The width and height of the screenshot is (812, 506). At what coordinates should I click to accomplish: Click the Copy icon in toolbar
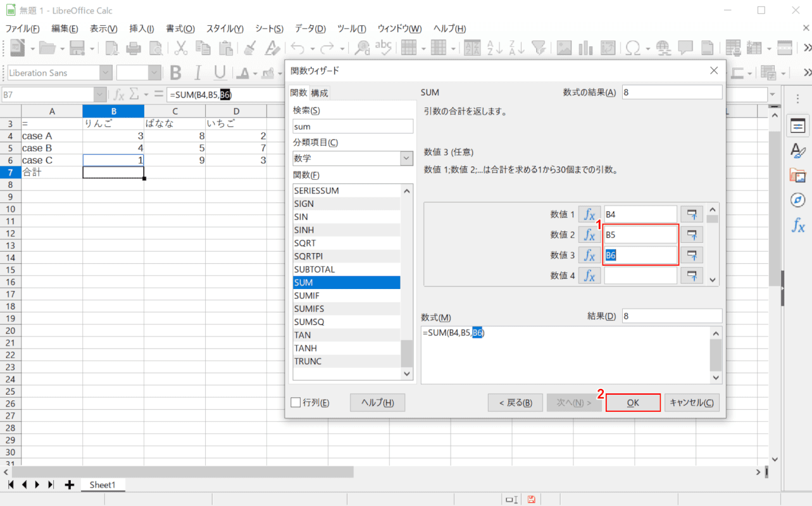[x=203, y=48]
